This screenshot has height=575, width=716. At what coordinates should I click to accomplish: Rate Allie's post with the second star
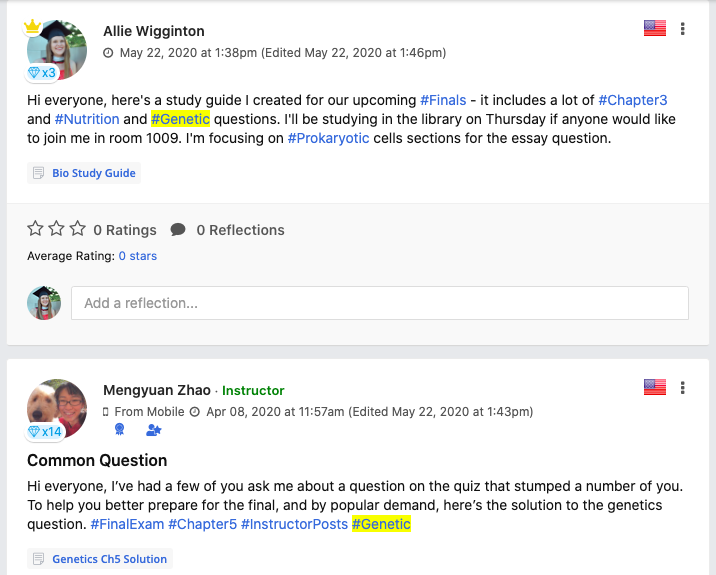pos(56,228)
